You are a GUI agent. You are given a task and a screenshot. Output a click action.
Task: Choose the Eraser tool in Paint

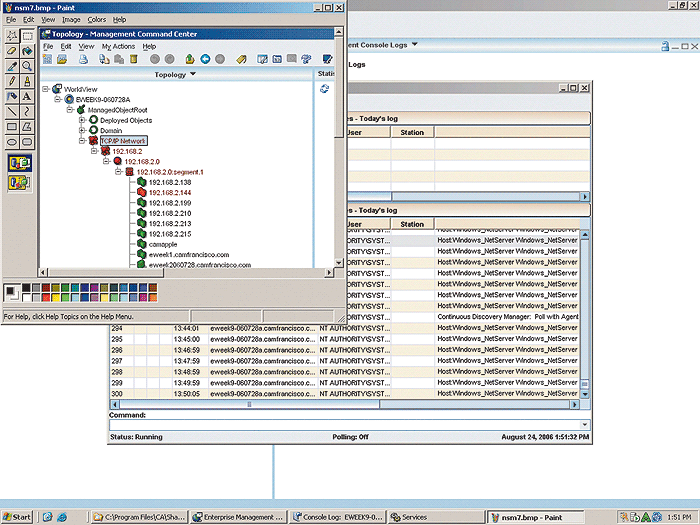(12, 50)
